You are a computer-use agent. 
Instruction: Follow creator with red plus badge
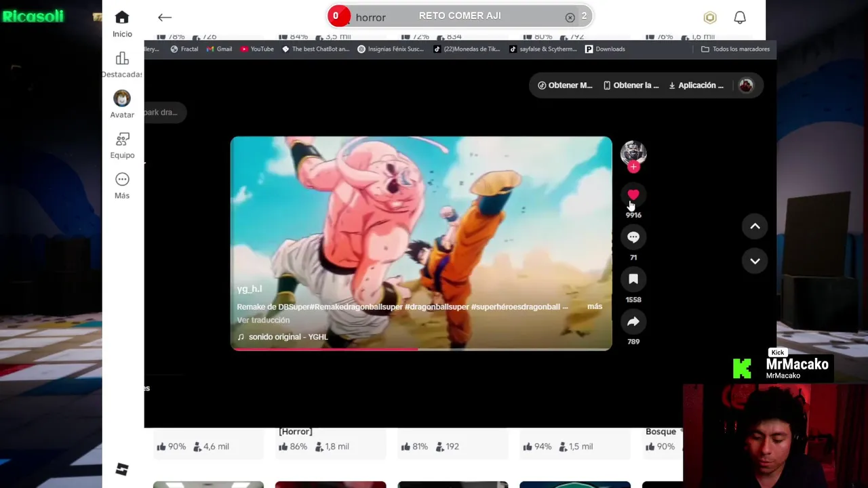[x=633, y=167]
